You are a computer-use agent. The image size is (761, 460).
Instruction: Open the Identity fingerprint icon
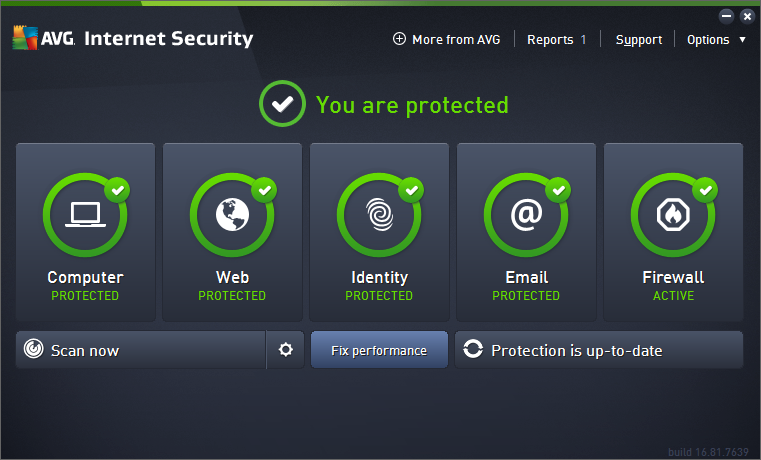pyautogui.click(x=379, y=216)
